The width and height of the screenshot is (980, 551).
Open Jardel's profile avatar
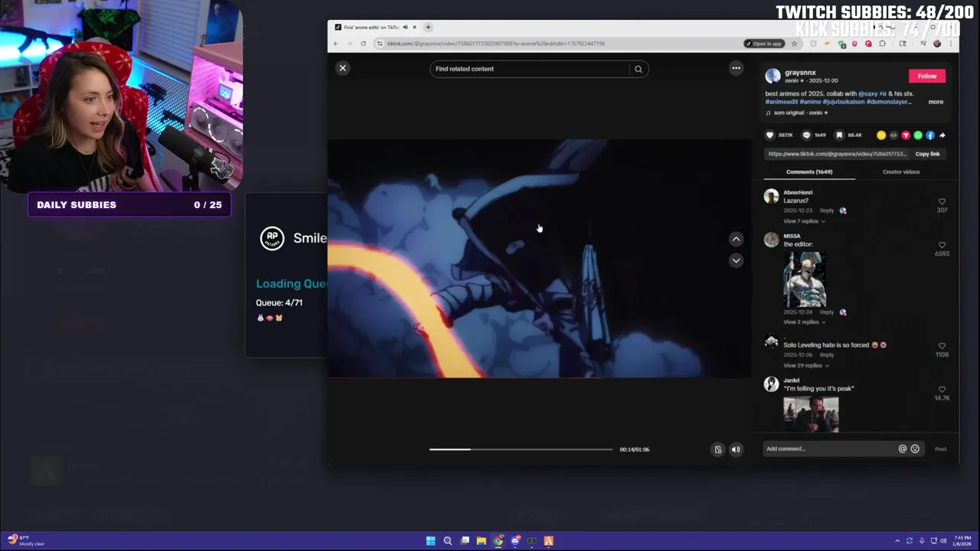[x=771, y=384]
